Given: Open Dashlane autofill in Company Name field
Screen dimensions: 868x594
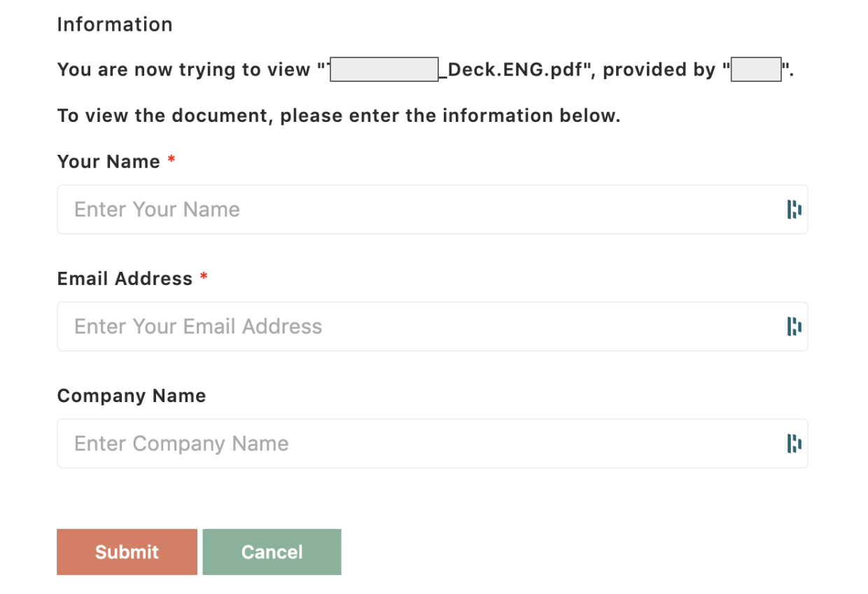Looking at the screenshot, I should [x=794, y=443].
